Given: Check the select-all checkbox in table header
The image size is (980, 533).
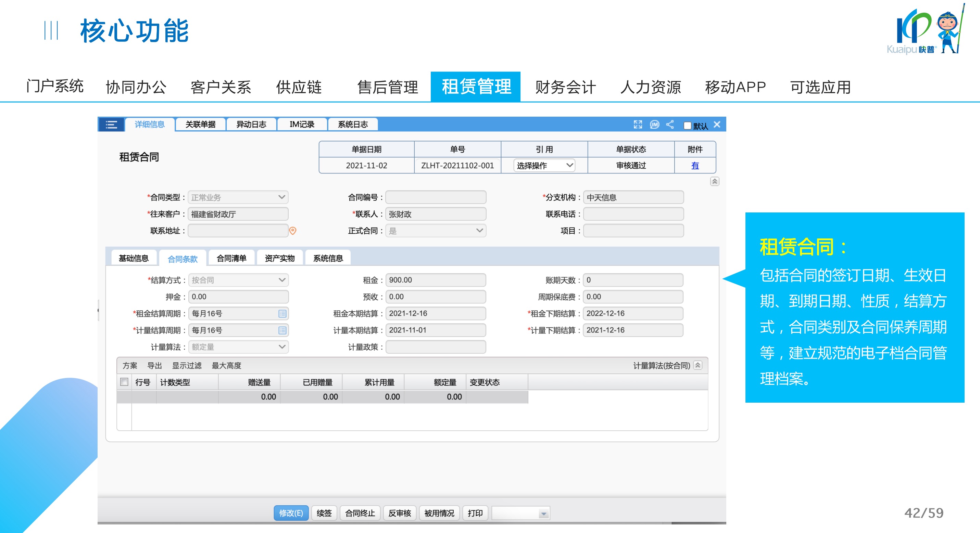Looking at the screenshot, I should (x=124, y=382).
